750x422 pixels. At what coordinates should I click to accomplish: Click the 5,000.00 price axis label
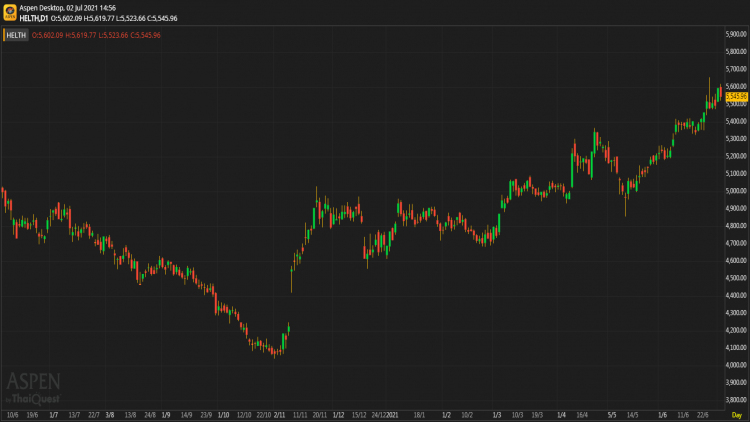tap(736, 190)
